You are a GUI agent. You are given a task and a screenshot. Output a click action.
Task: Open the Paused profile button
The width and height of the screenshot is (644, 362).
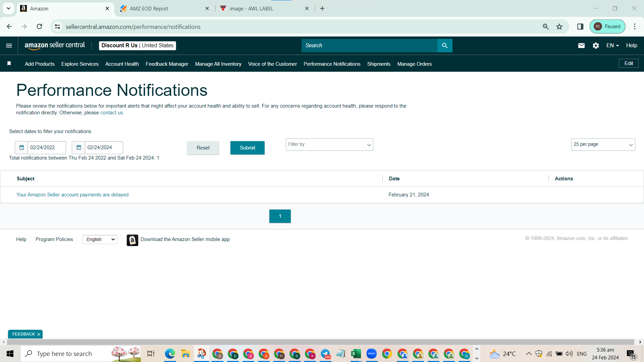click(607, 26)
